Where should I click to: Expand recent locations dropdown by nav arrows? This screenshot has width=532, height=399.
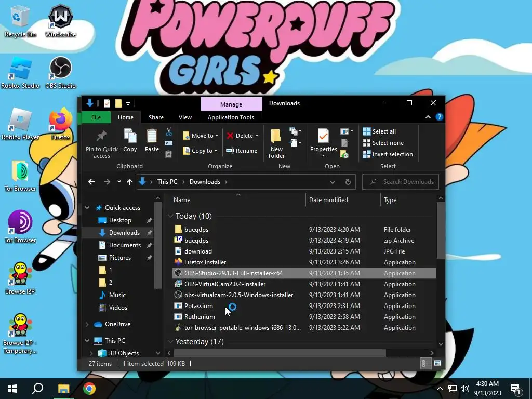tap(119, 182)
